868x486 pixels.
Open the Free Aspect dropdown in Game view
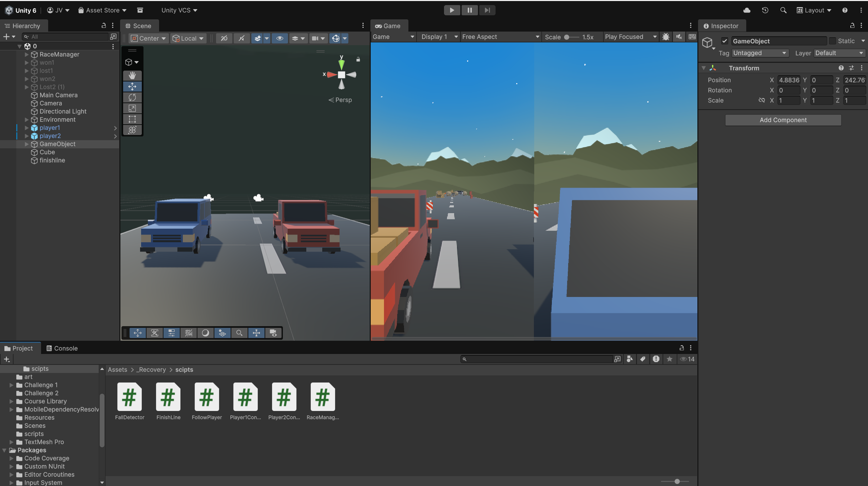tap(500, 37)
